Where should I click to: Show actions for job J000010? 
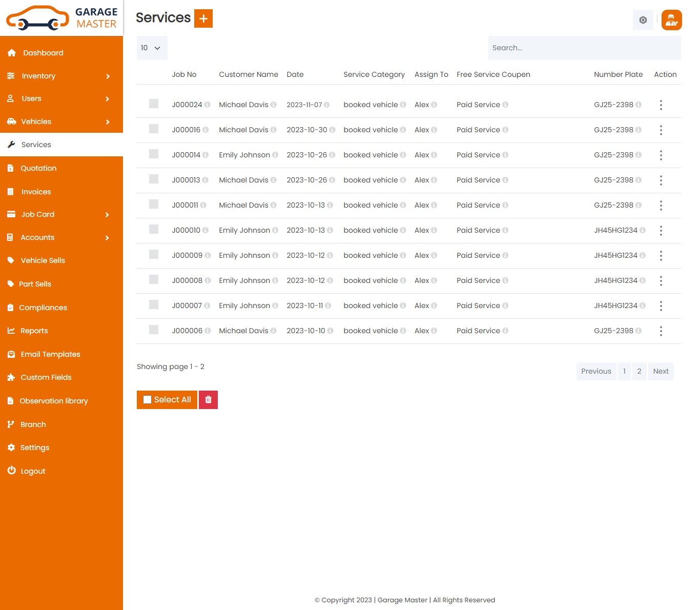pyautogui.click(x=661, y=231)
